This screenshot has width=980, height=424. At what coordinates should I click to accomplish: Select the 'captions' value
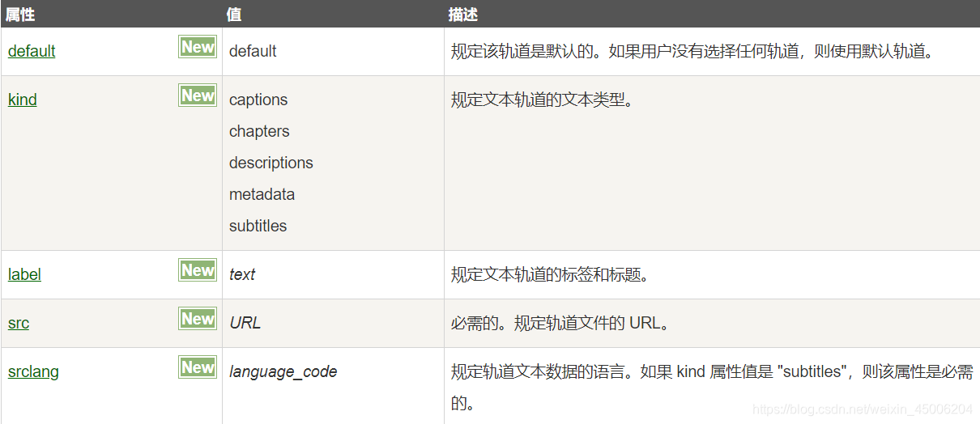(258, 100)
